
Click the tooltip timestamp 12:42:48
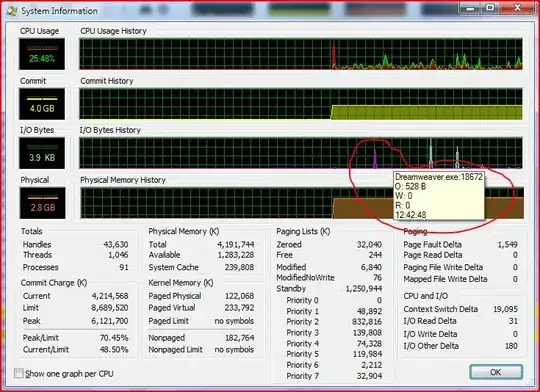click(411, 215)
